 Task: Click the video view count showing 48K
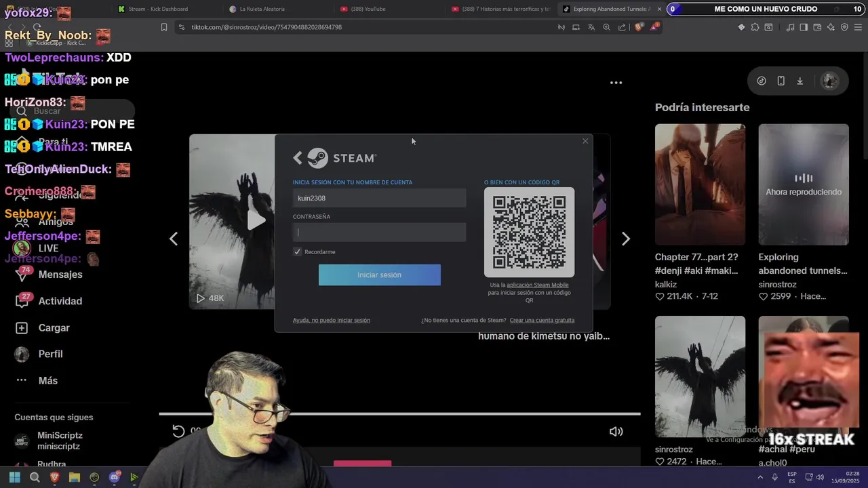point(210,298)
